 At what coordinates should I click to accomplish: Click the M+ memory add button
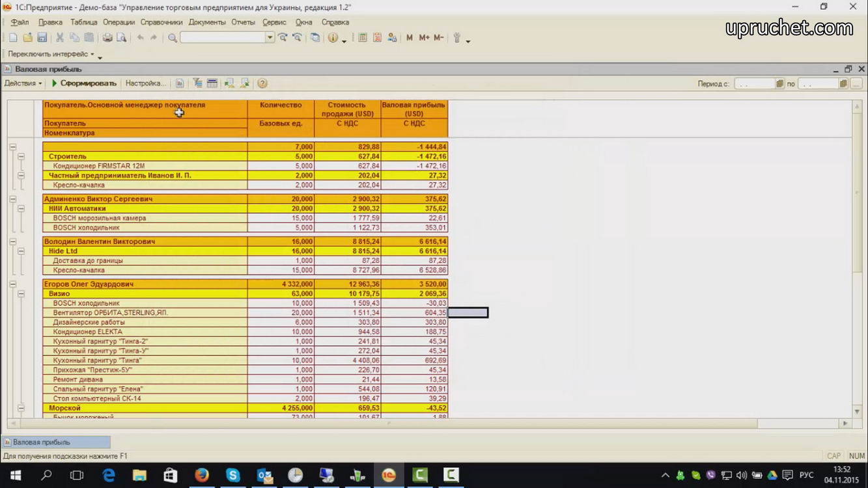point(424,38)
